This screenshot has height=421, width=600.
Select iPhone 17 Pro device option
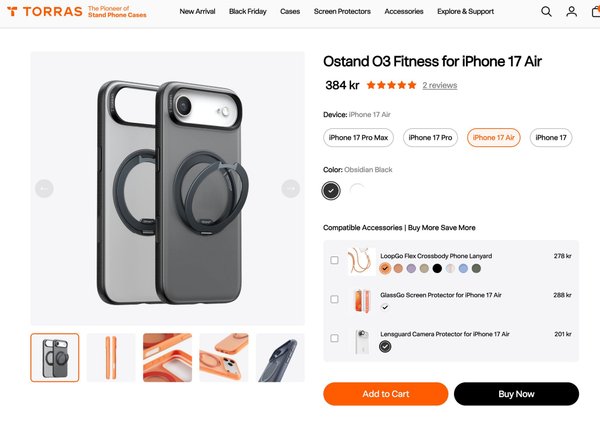(431, 137)
